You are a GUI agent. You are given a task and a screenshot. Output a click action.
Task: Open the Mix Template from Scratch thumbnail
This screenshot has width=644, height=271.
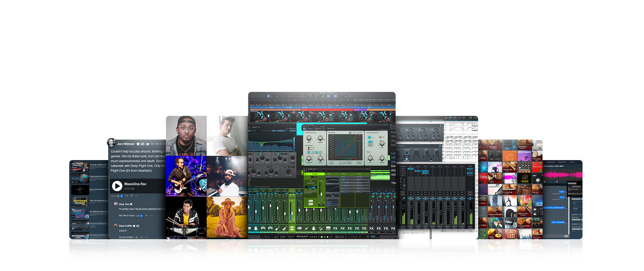pos(80,213)
